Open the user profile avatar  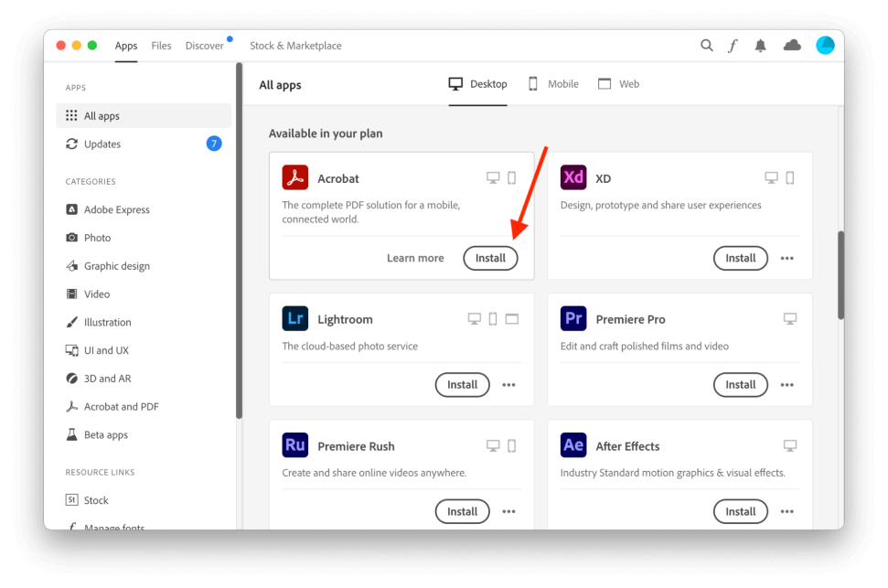pos(825,46)
